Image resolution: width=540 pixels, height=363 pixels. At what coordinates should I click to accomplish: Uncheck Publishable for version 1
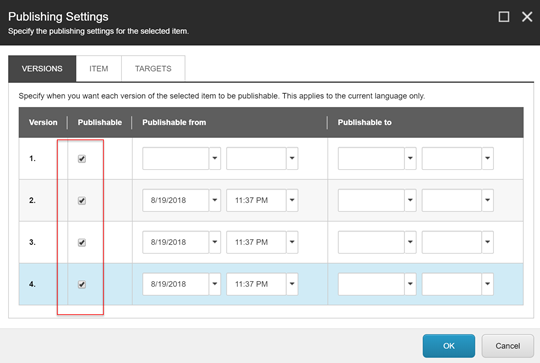[82, 159]
